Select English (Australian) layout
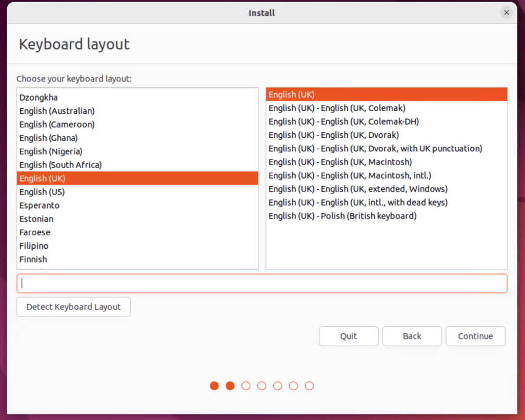 [x=137, y=111]
